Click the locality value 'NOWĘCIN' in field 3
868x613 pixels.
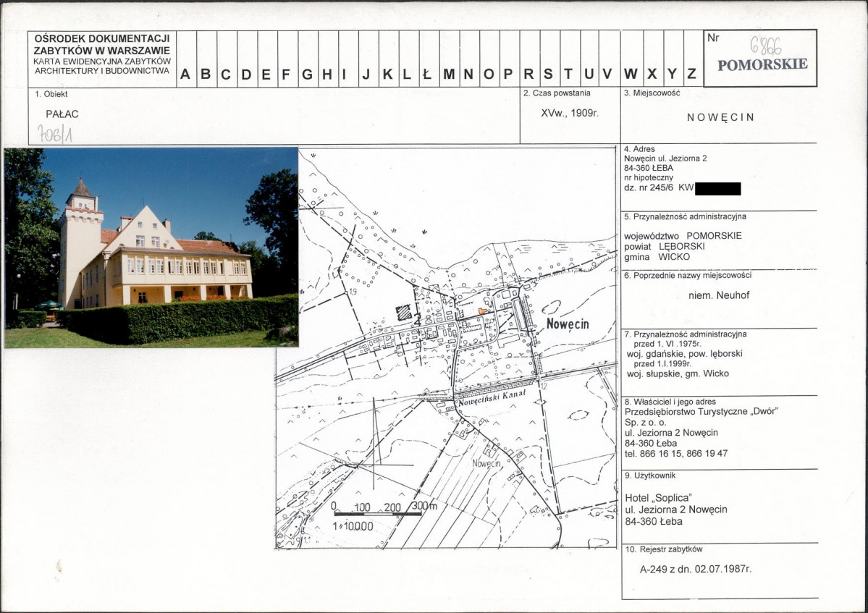pos(720,117)
